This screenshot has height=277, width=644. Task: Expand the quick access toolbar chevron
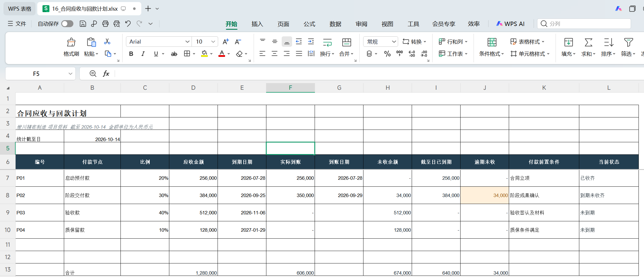pyautogui.click(x=151, y=24)
